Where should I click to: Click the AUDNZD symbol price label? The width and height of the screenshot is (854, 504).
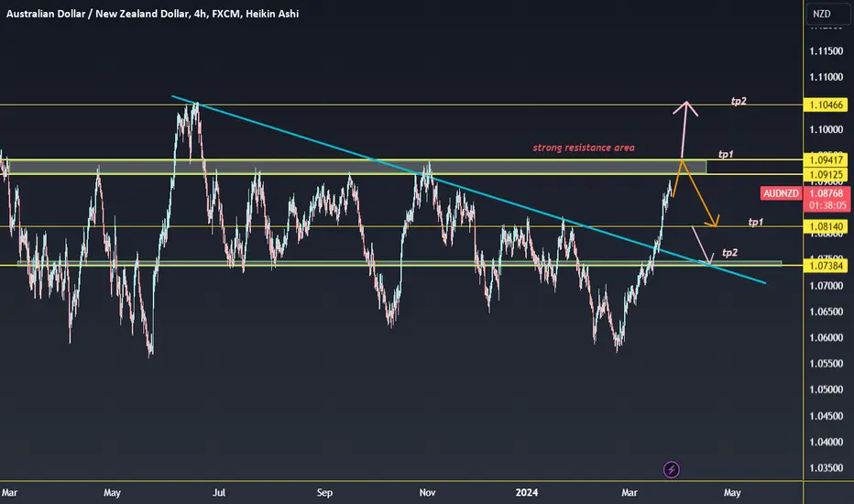click(x=781, y=193)
